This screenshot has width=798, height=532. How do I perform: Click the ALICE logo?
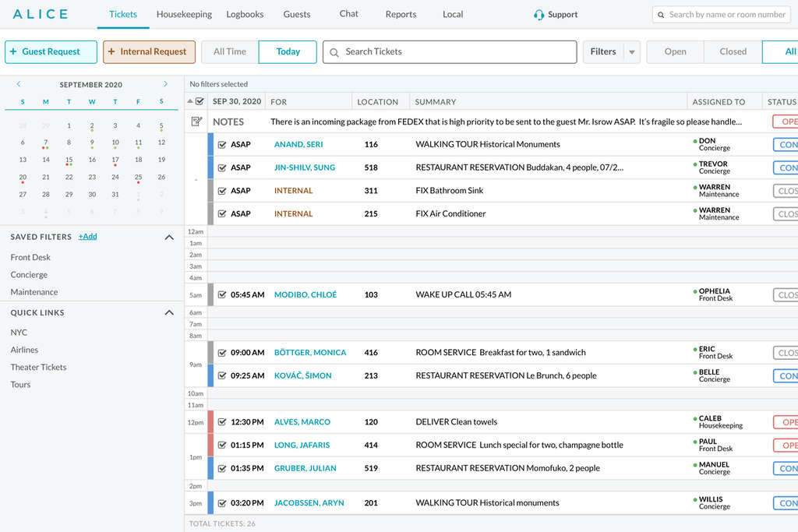click(41, 14)
